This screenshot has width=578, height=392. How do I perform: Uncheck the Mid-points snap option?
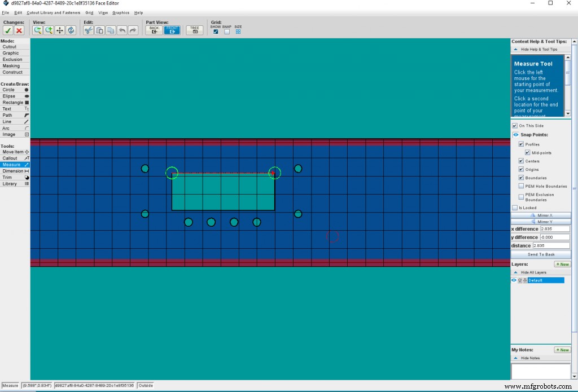click(528, 153)
